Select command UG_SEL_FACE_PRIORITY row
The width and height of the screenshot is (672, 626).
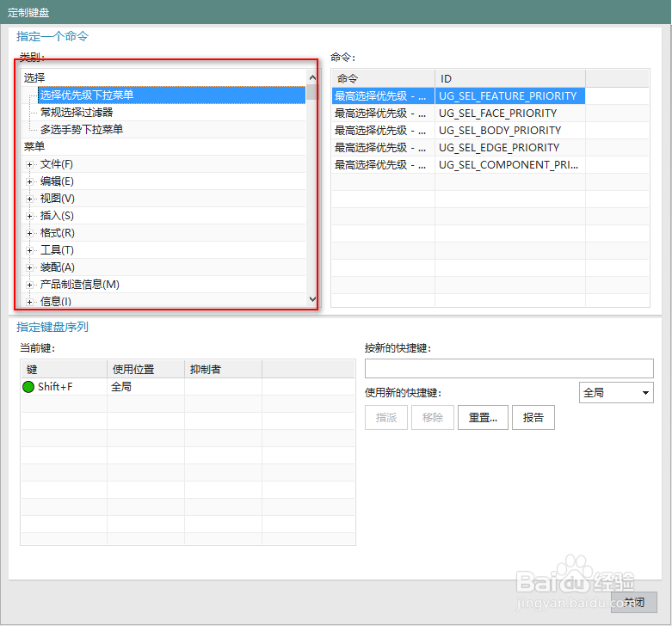[x=459, y=113]
